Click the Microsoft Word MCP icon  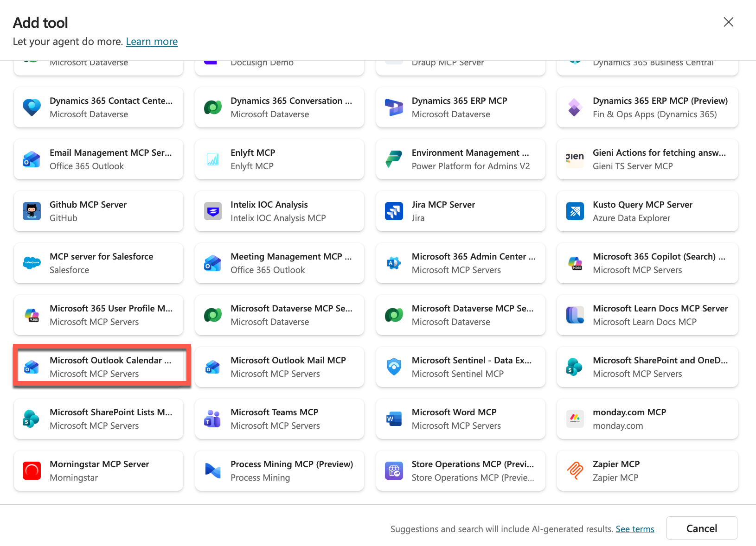pos(393,419)
